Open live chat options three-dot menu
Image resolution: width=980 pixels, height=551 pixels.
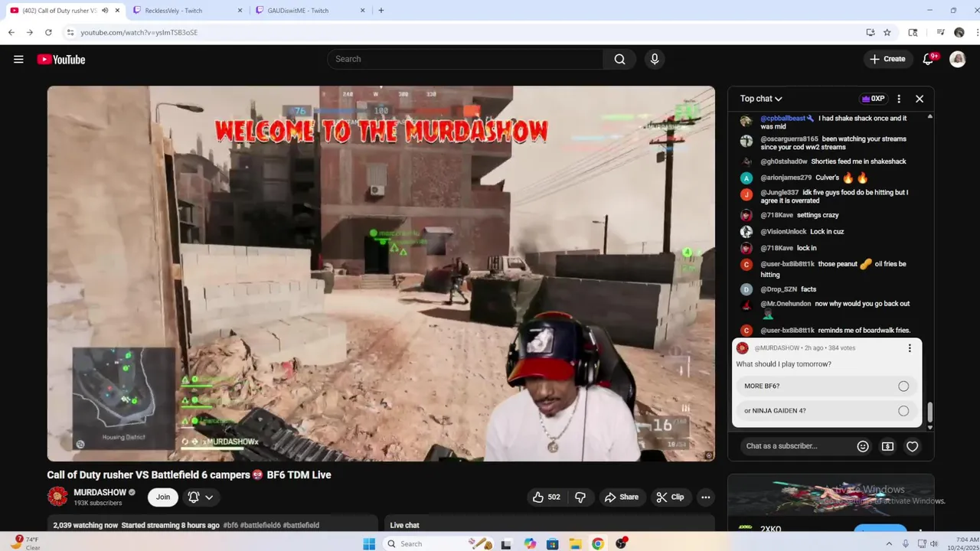click(899, 99)
